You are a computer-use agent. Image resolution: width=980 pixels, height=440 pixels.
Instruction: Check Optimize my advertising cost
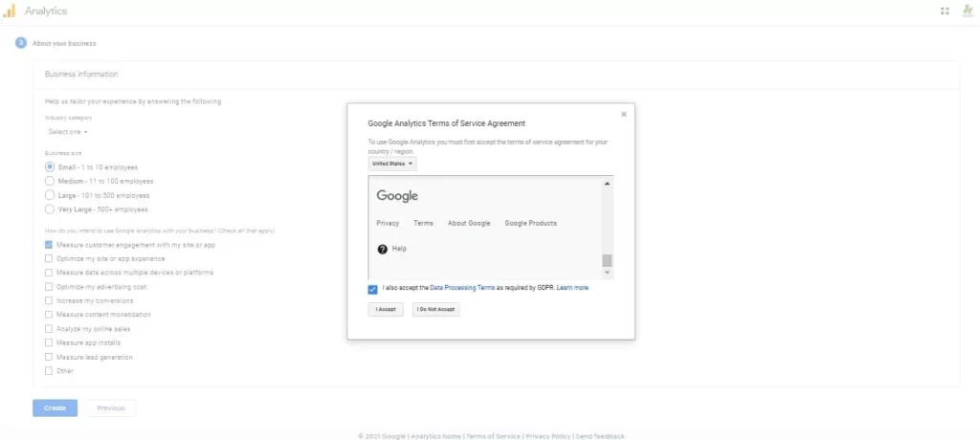49,287
